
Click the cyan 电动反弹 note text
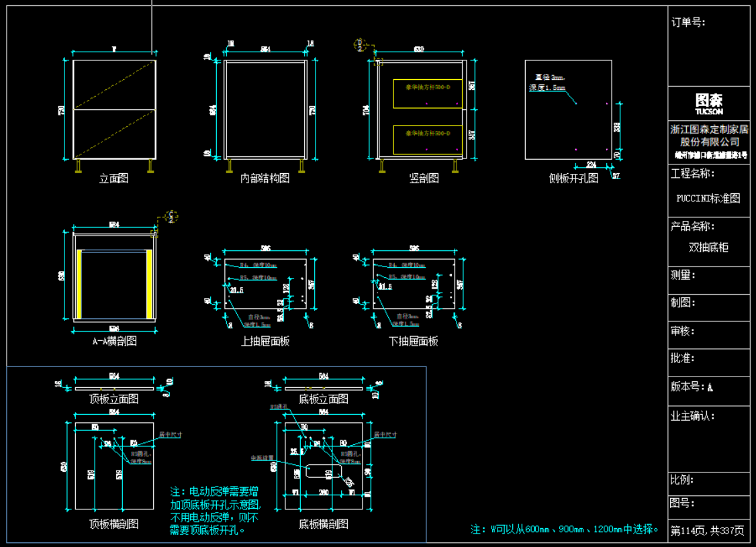(216, 510)
